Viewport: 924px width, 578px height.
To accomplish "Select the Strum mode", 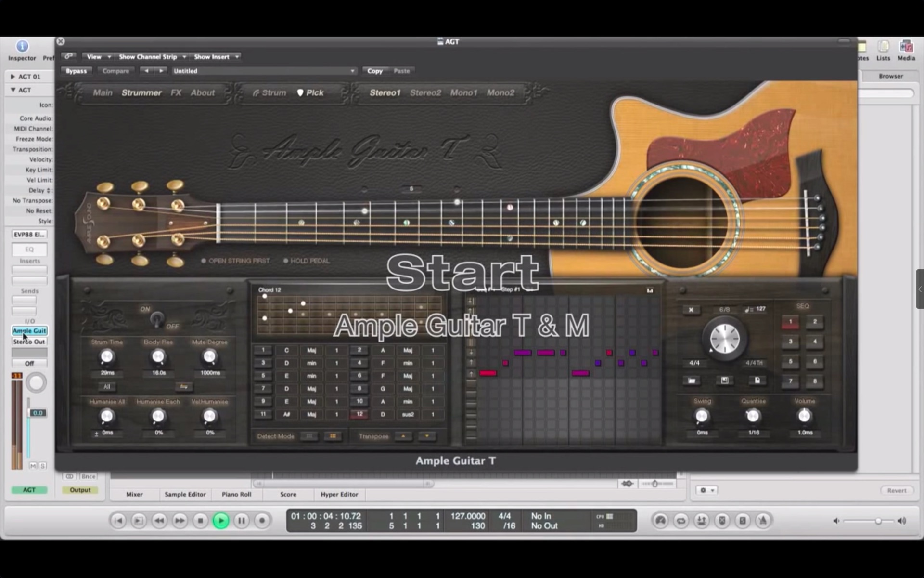I will coord(269,92).
